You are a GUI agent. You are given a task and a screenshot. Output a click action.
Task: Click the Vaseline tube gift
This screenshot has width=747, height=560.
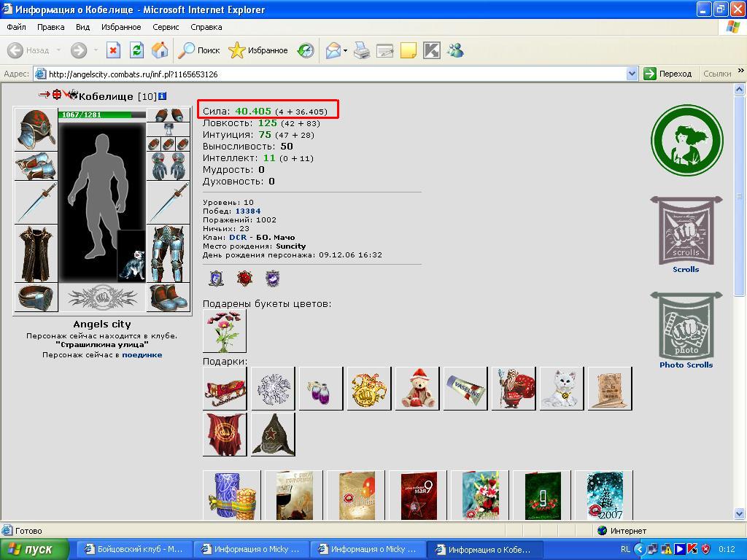(465, 389)
